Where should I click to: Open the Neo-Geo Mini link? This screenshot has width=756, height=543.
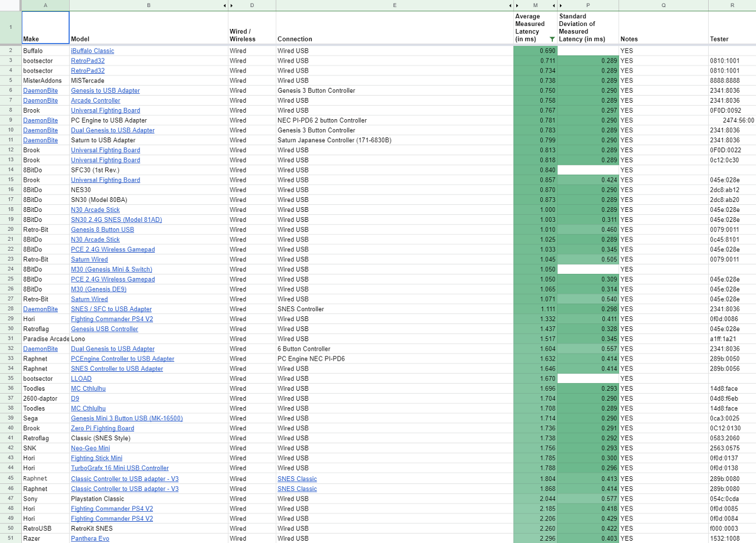[90, 448]
